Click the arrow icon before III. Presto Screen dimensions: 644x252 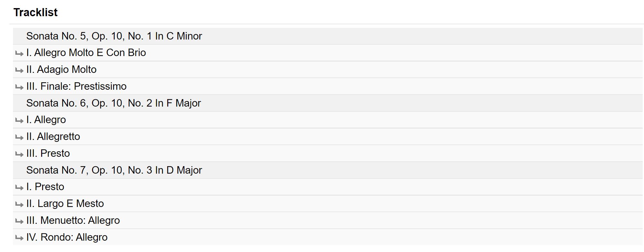[x=19, y=154]
